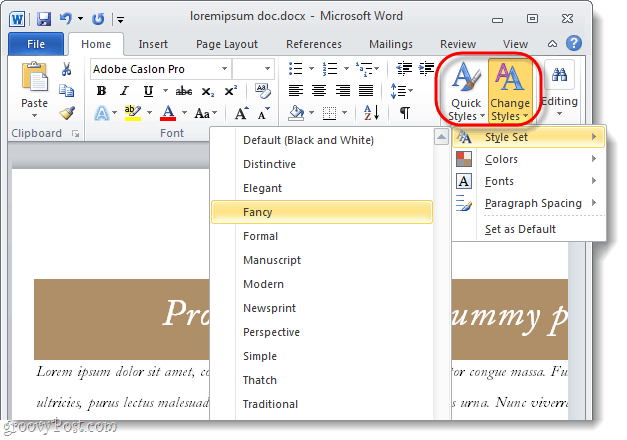Image resolution: width=627 pixels, height=440 pixels.
Task: Open Customize Quick Access Toolbar dropdown
Action: [120, 19]
